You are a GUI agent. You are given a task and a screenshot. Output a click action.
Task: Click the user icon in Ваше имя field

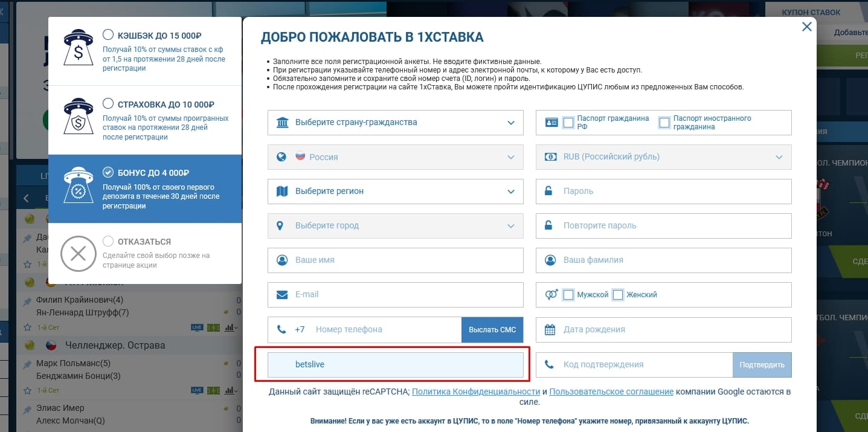[281, 260]
